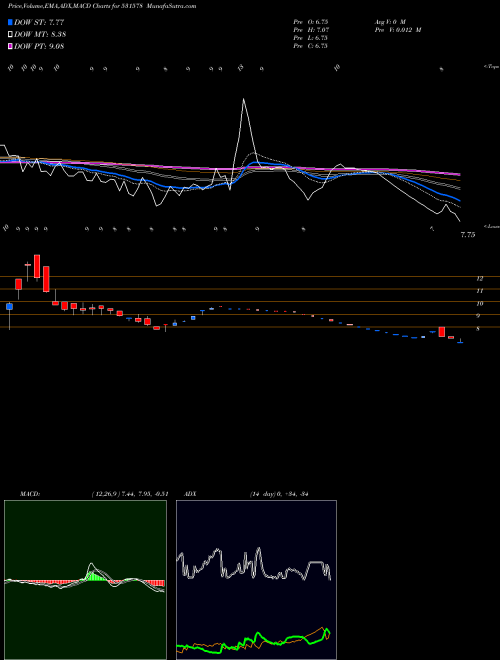Screen dimensions: 500x660
Task: Click the blue DOW ST legend swatch
Action: [x=10, y=22]
